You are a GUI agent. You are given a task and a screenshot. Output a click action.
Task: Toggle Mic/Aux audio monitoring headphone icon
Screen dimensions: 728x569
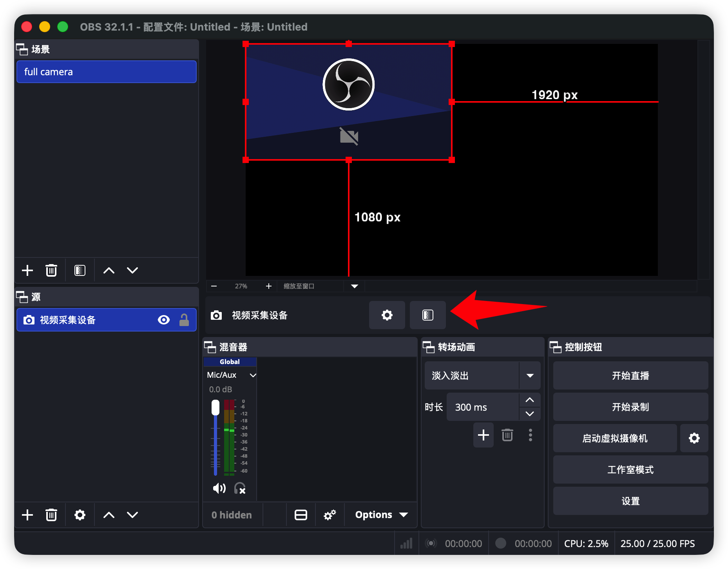pyautogui.click(x=240, y=488)
